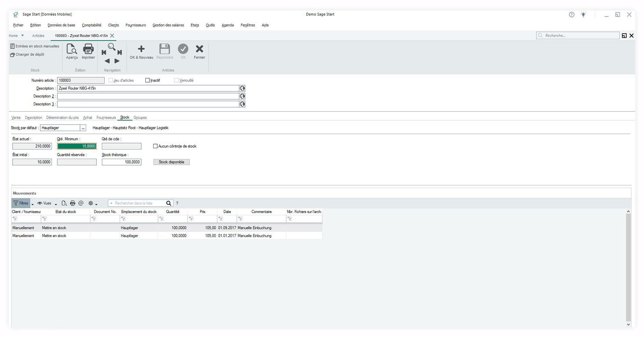Image resolution: width=644 pixels, height=337 pixels.
Task: Go to last record in Navigation
Action: coord(120,52)
